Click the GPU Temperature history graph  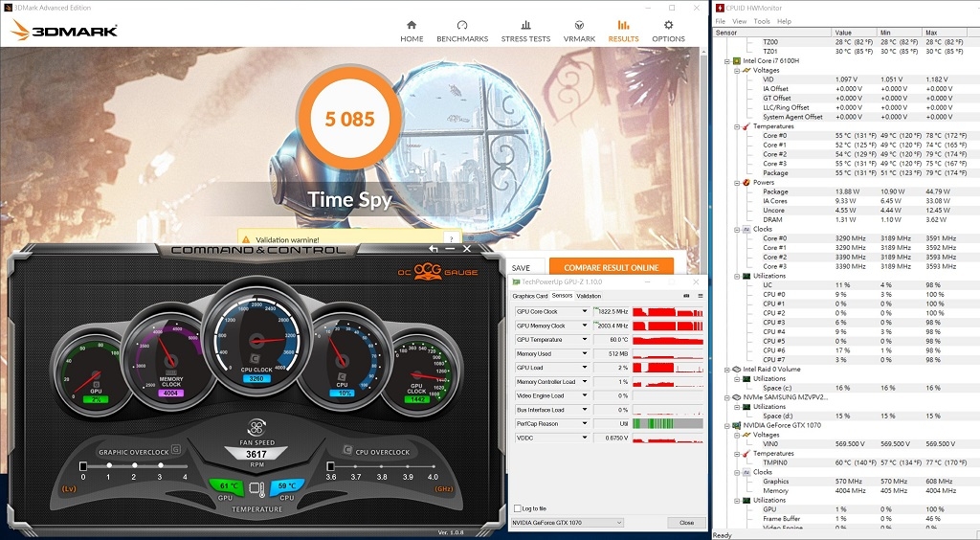(x=668, y=339)
